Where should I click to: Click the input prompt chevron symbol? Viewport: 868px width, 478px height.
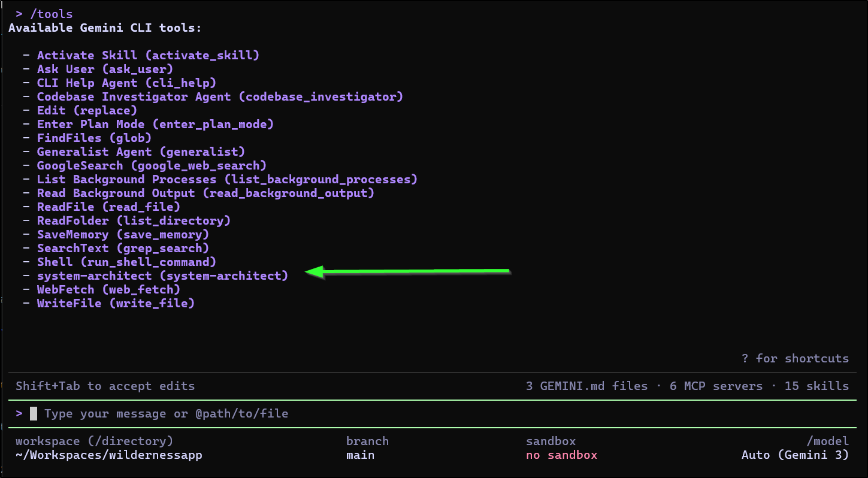coord(19,413)
